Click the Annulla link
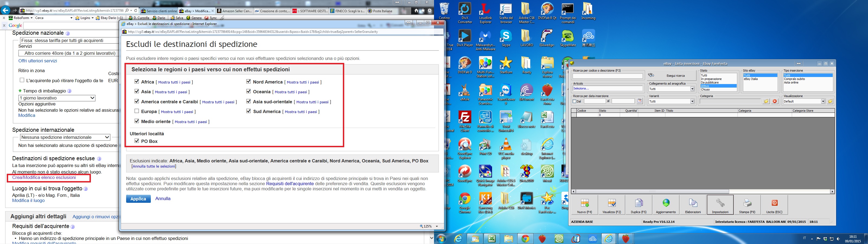 click(x=163, y=198)
